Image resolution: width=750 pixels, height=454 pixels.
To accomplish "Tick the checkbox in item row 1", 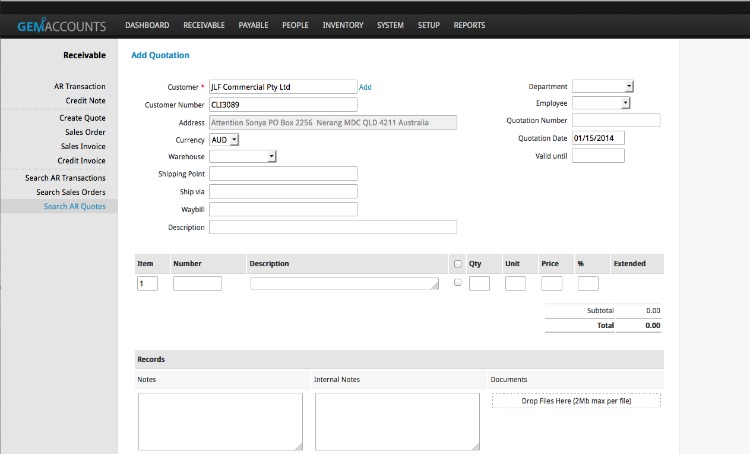I will click(x=458, y=283).
